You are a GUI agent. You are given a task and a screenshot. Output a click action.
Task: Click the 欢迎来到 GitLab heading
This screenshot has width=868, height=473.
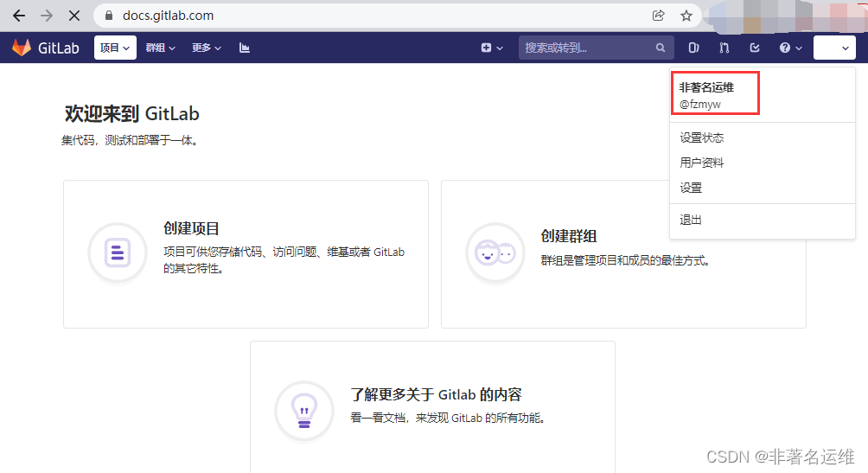pos(131,113)
